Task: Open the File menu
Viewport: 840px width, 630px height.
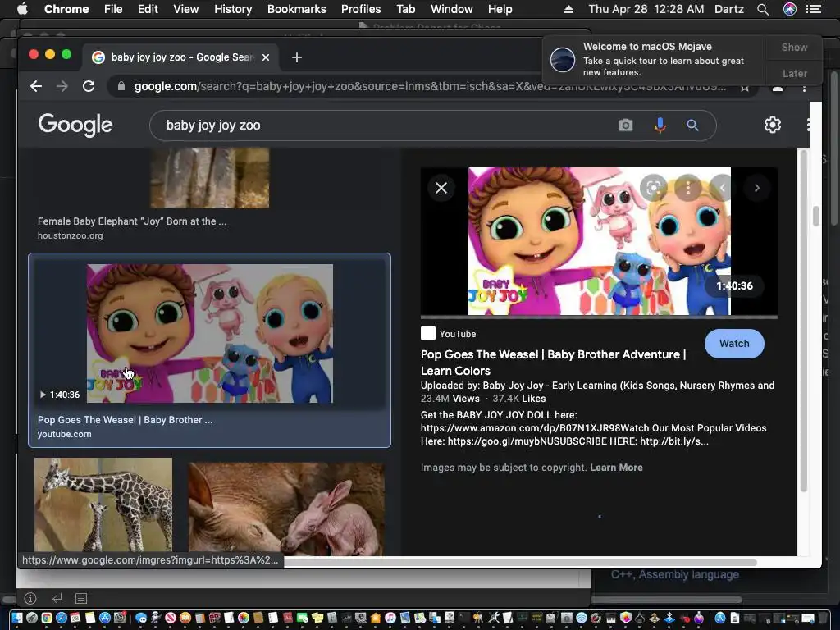Action: (x=113, y=9)
